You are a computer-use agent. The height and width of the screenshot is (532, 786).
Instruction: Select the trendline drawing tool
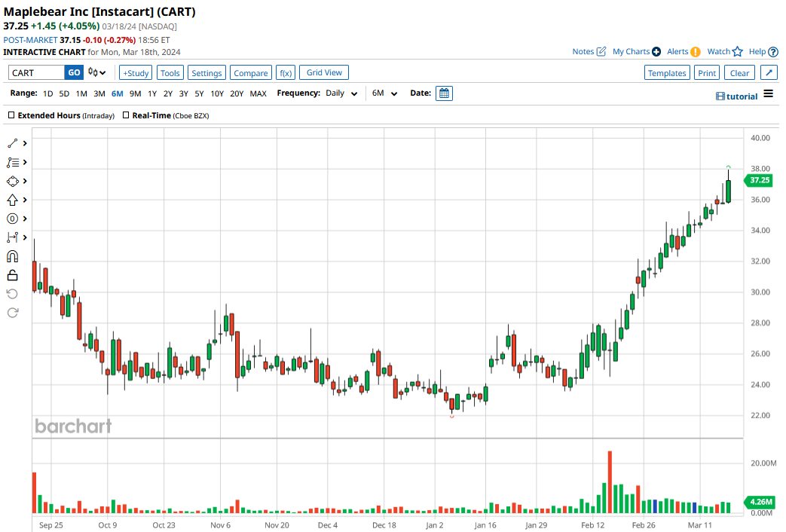point(12,142)
